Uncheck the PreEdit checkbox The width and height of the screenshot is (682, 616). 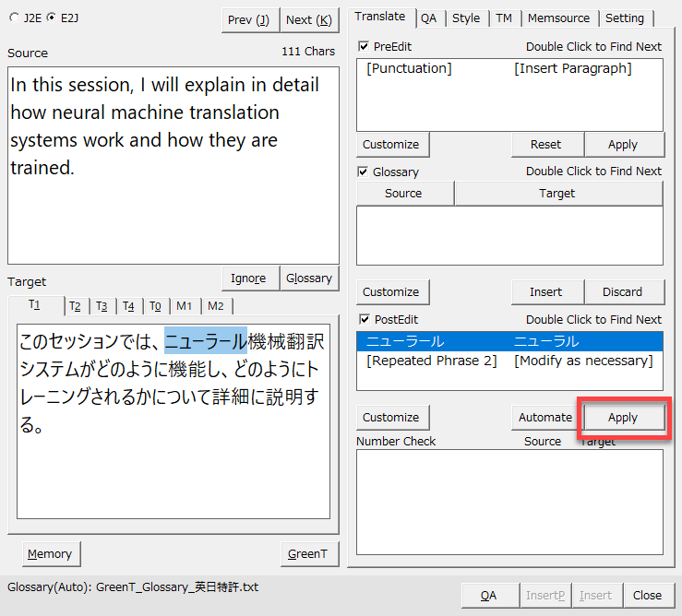(x=364, y=46)
